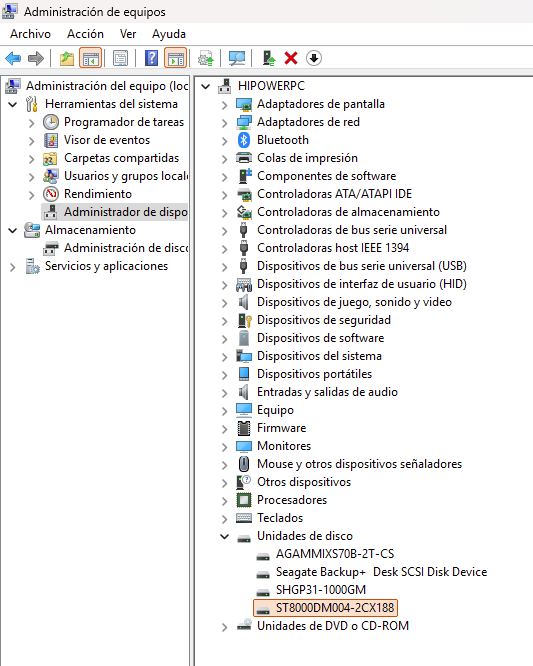The width and height of the screenshot is (533, 666).
Task: Collapse the Almacenamiento node
Action: pos(13,231)
